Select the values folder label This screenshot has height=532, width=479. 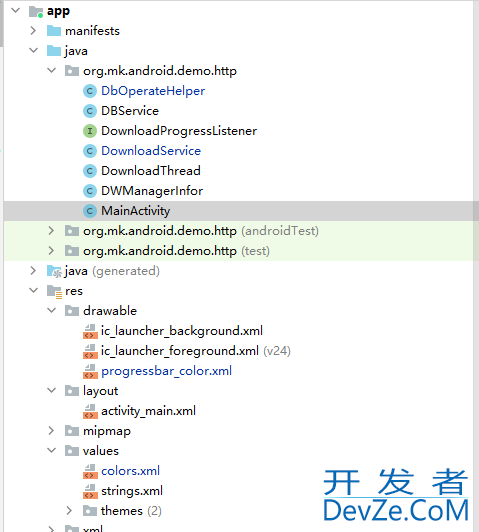click(101, 451)
